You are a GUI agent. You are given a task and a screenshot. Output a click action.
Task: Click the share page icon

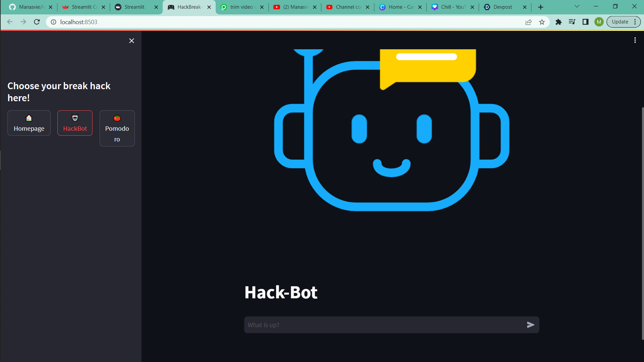(529, 22)
